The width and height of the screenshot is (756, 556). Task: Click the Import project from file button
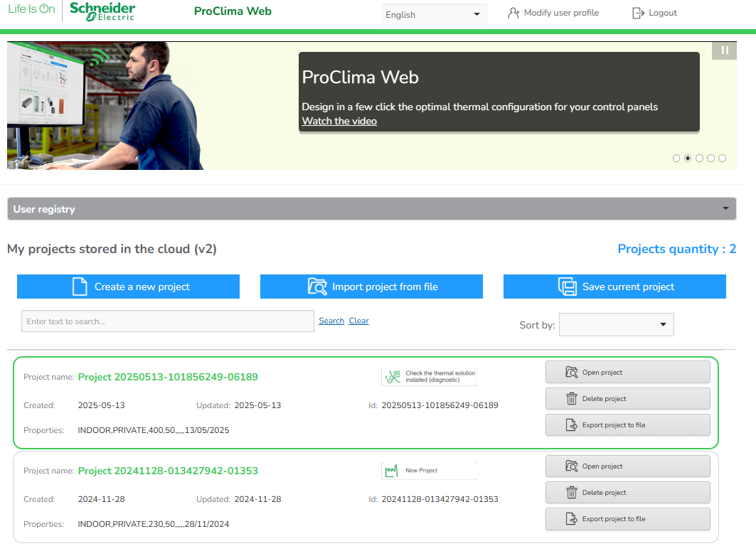[371, 287]
